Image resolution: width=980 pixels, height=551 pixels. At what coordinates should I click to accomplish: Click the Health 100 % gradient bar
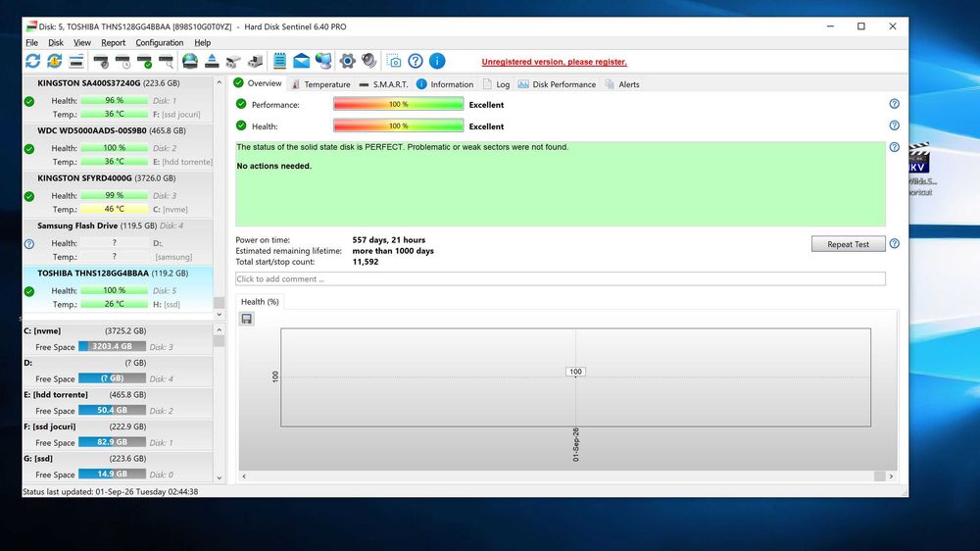(398, 125)
